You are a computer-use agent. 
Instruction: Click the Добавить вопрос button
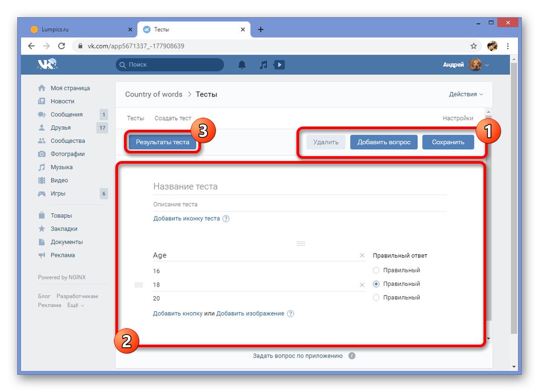384,142
